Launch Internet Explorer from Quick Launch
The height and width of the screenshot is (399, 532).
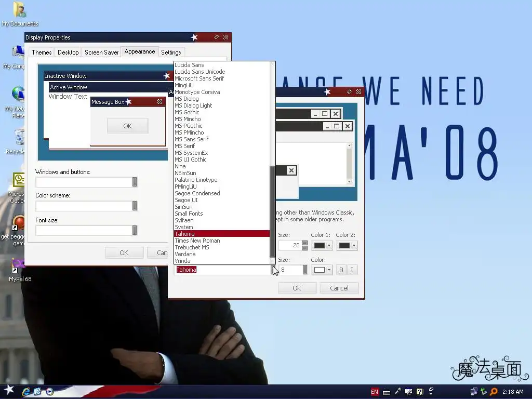(26, 392)
